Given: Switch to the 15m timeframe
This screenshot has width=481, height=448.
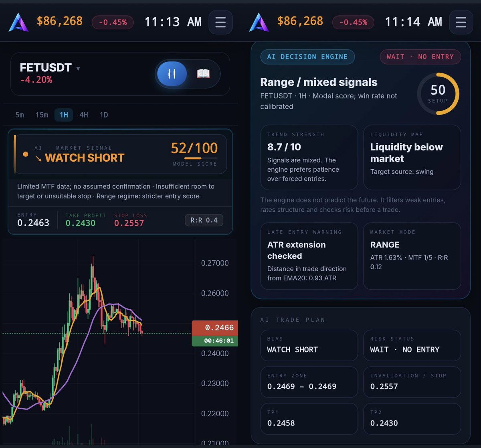Looking at the screenshot, I should 42,115.
